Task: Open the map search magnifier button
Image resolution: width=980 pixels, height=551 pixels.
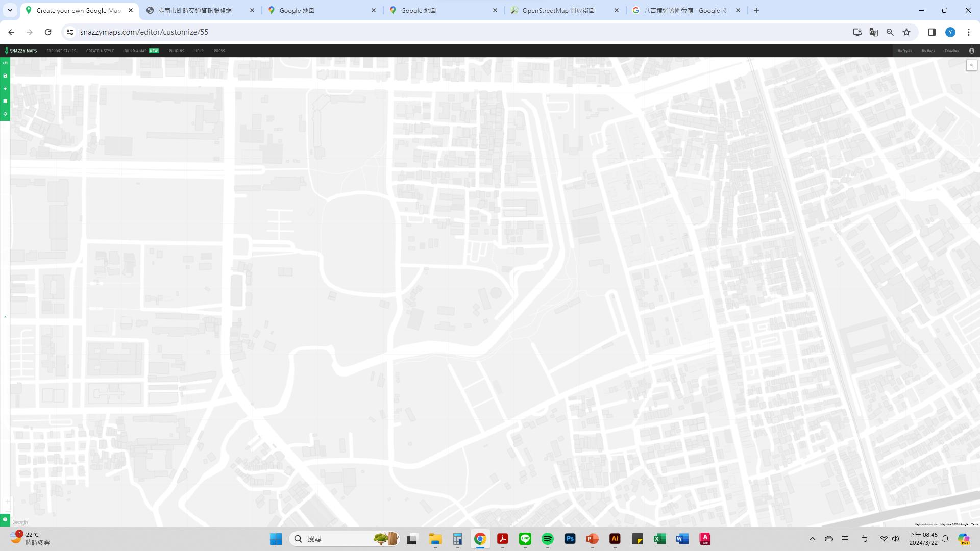Action: (x=971, y=65)
